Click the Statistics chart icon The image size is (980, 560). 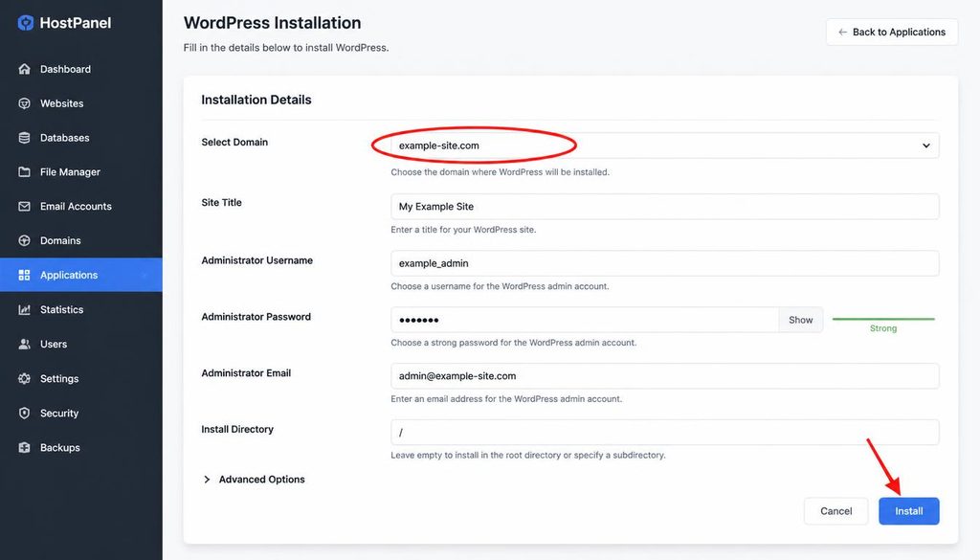[x=24, y=309]
